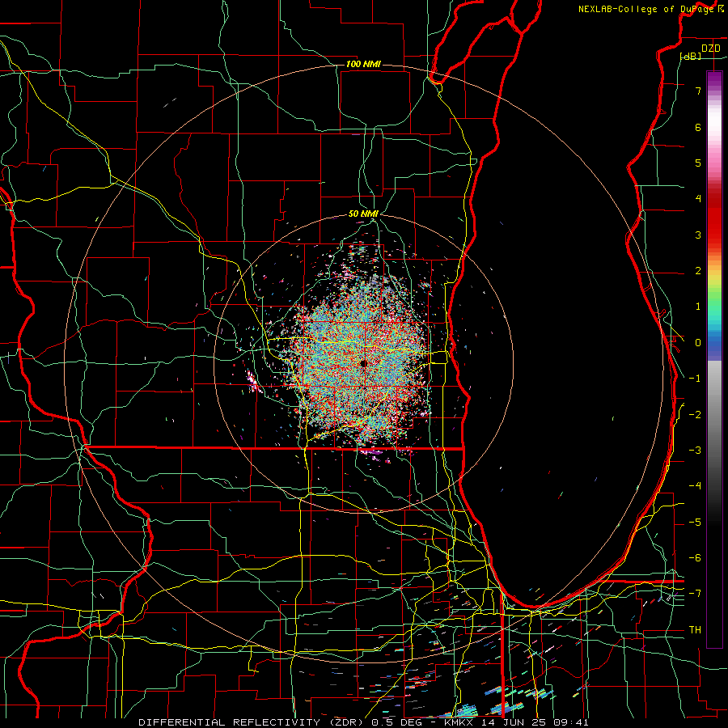Click the 7 tick label on color scale
The width and height of the screenshot is (728, 728).
click(698, 91)
